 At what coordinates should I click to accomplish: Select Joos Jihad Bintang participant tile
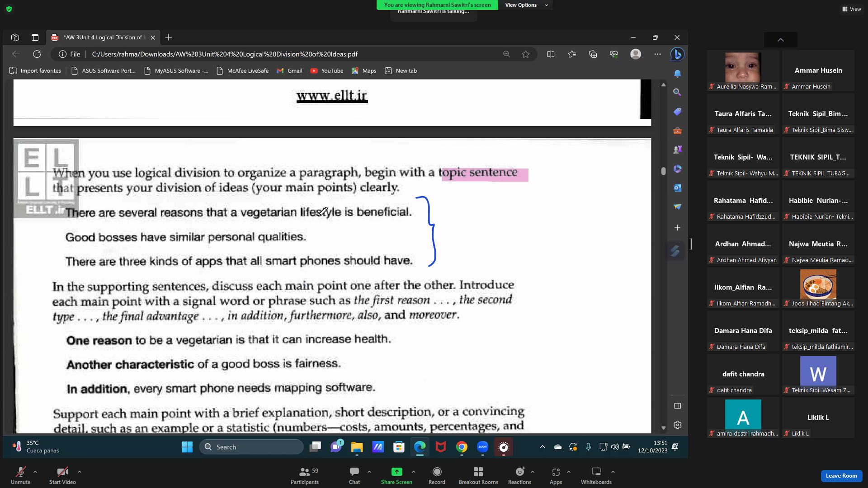818,288
